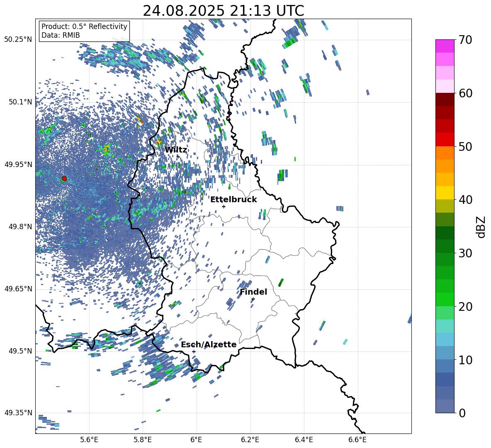Click the 30 colorbar tick label
Screen dimensions: 491x448
[x=465, y=253]
